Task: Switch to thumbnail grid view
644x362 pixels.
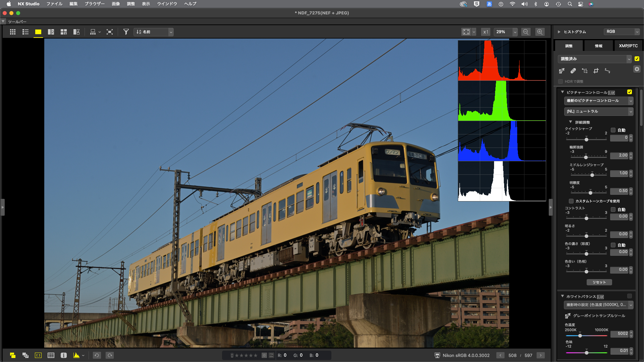Action: (x=13, y=32)
